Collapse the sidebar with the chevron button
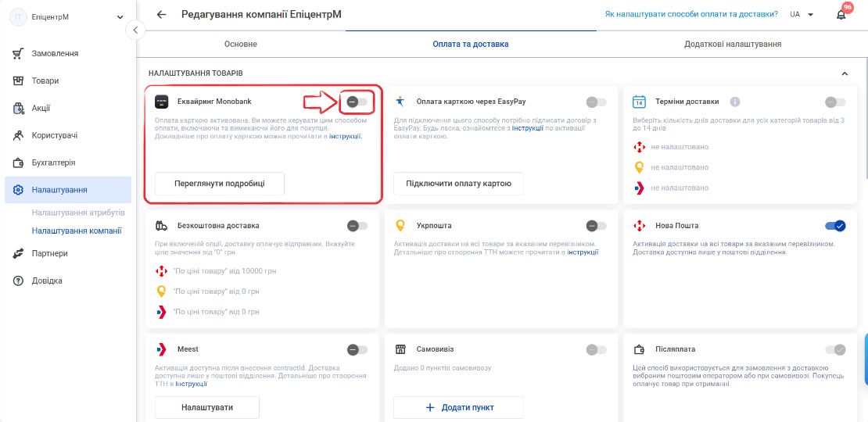This screenshot has height=422, width=868. [x=135, y=30]
